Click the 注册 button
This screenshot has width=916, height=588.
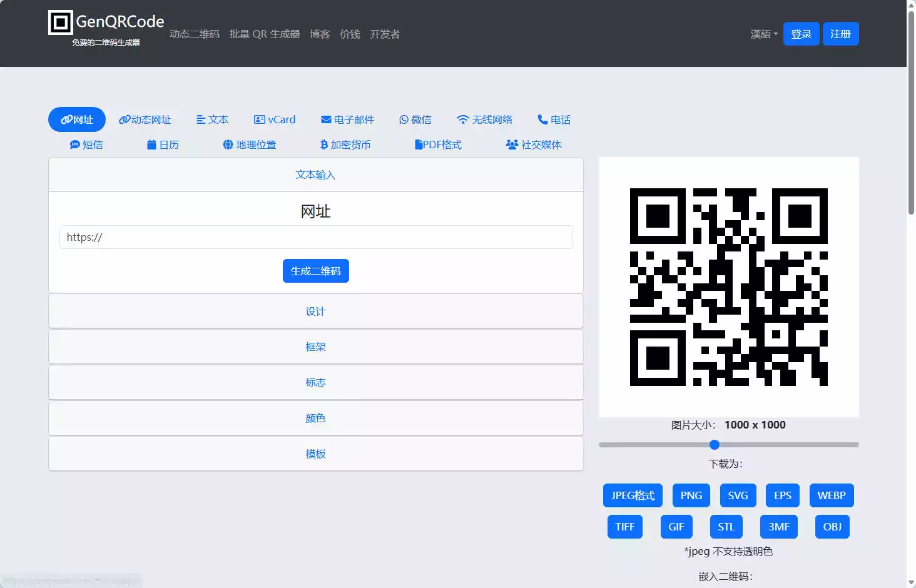click(x=840, y=34)
